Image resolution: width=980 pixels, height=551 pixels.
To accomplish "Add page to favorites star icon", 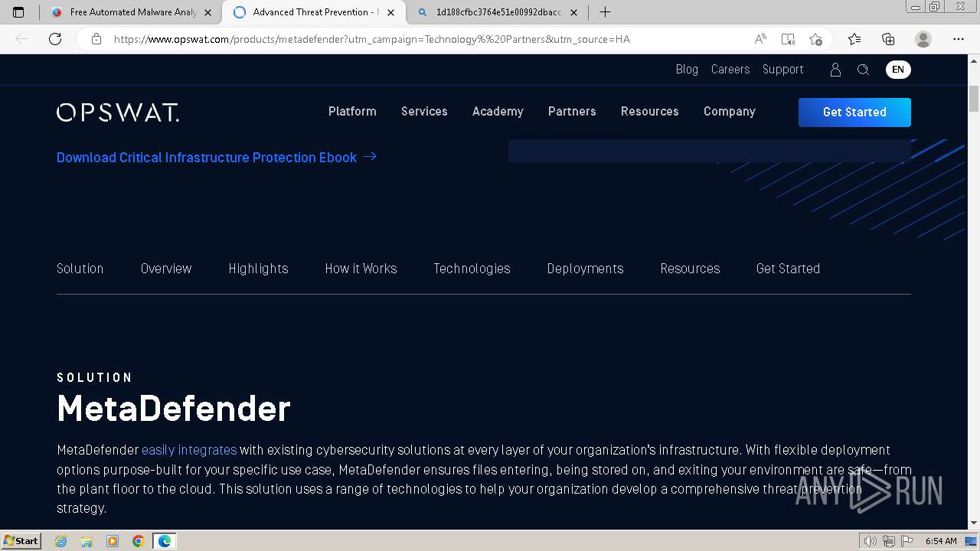I will 815,39.
